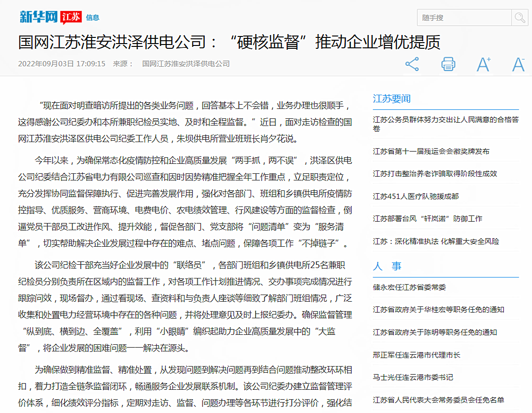Open the 江苏要闻 section heading
Image resolution: width=532 pixels, height=413 pixels.
[392, 99]
